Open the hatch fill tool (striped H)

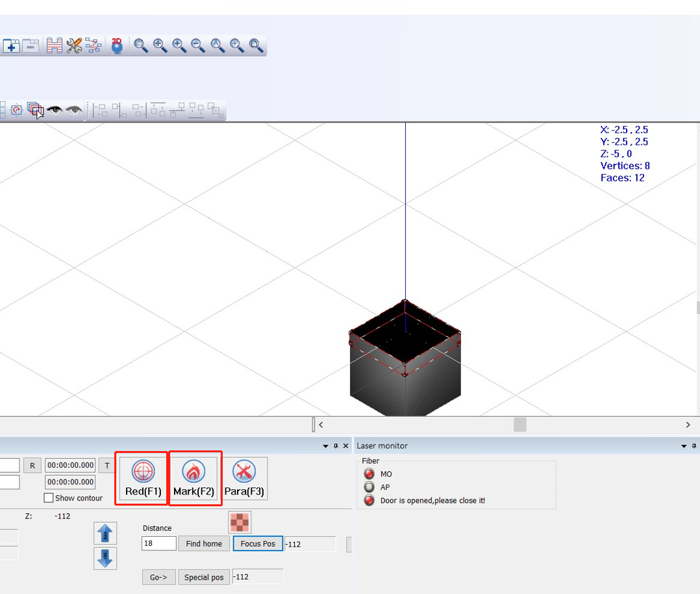(x=55, y=45)
